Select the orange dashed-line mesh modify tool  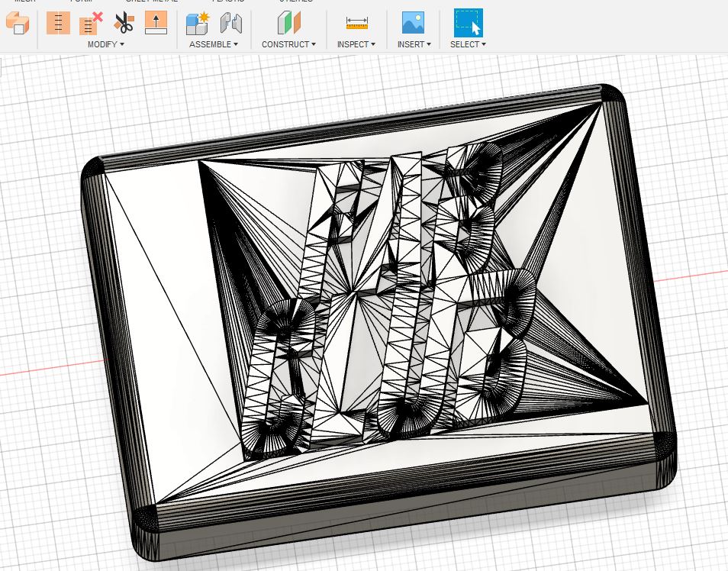[x=59, y=23]
